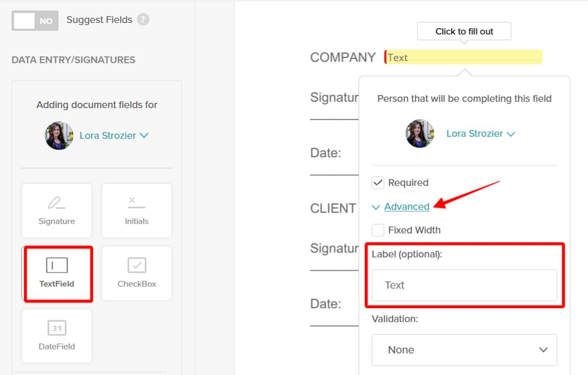588x375 pixels.
Task: Open the Validation dropdown
Action: pyautogui.click(x=463, y=350)
